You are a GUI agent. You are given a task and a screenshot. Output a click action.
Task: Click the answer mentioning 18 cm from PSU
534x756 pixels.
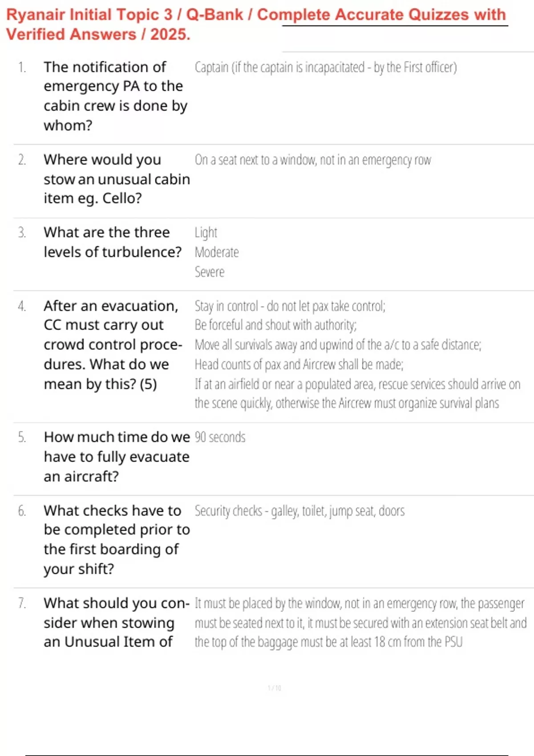(360, 623)
